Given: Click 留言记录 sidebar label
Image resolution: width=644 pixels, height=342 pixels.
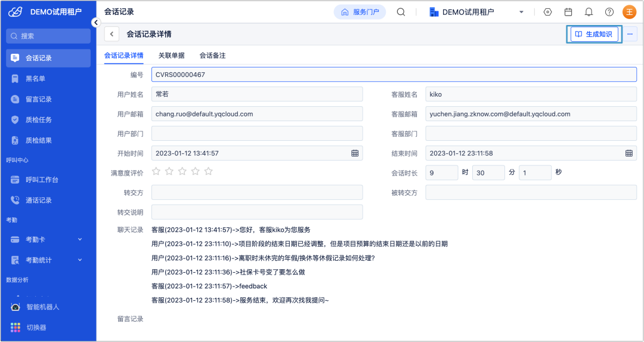Looking at the screenshot, I should point(39,99).
